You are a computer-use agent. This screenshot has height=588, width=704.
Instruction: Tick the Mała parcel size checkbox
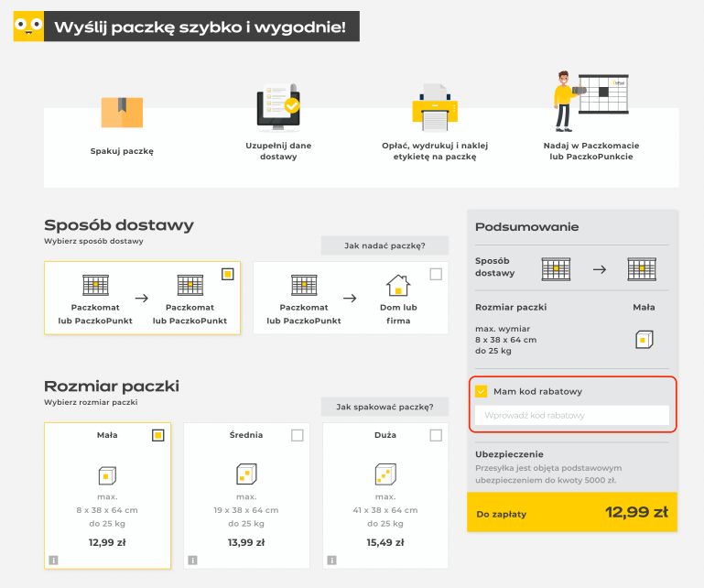coord(158,435)
